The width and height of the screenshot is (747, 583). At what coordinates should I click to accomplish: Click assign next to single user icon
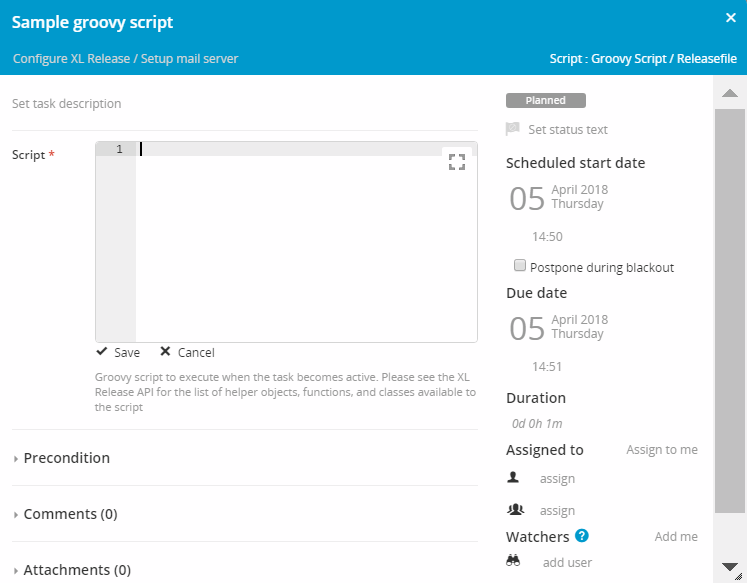tap(557, 479)
